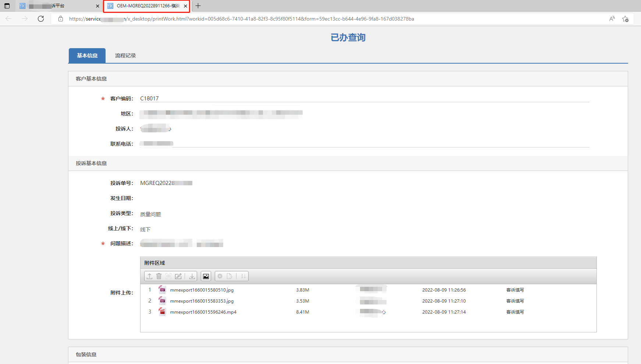Click the read aloud icon in address bar

pos(612,19)
